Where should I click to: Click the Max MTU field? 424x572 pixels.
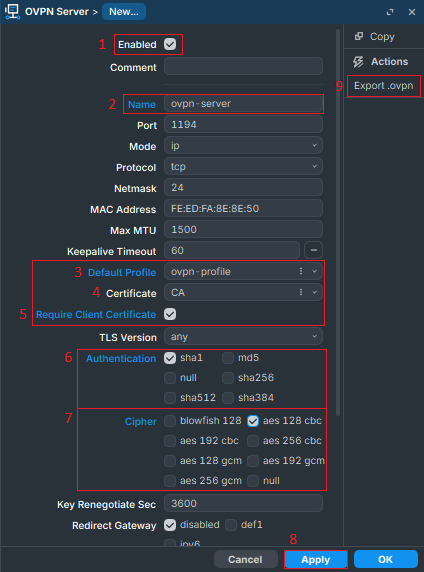tap(243, 230)
